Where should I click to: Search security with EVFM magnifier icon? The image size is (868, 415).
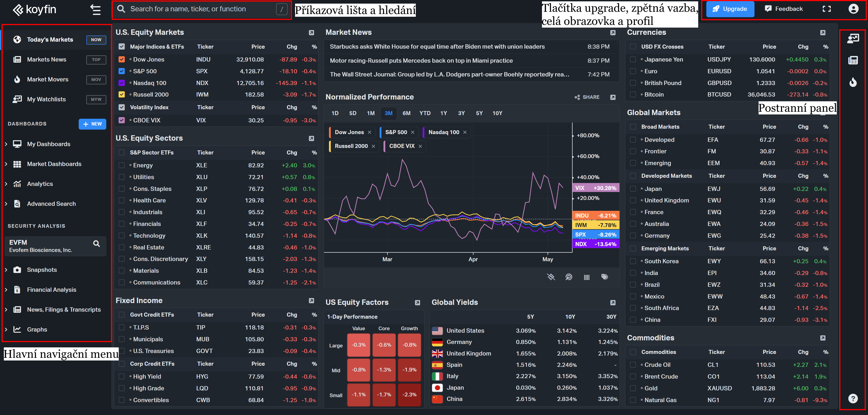pyautogui.click(x=96, y=243)
